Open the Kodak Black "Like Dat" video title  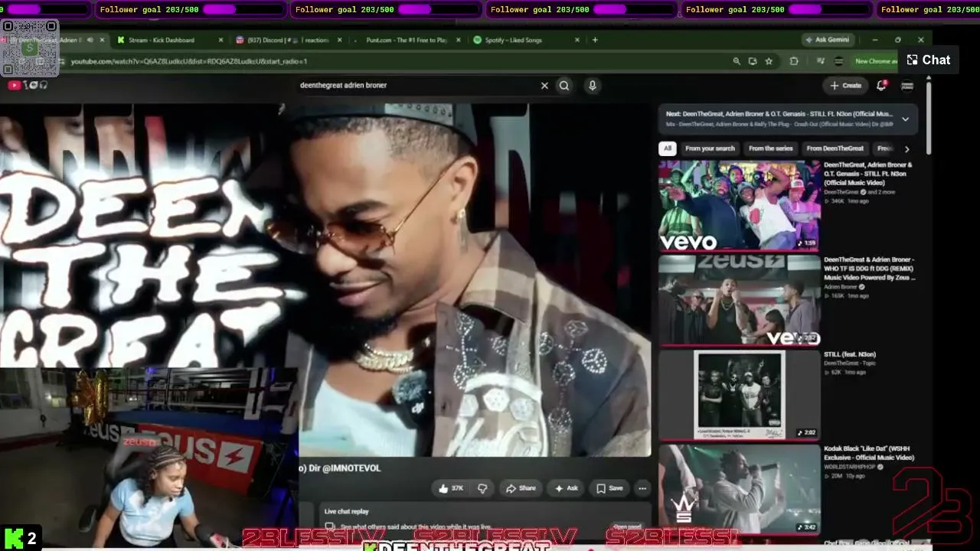tap(869, 453)
